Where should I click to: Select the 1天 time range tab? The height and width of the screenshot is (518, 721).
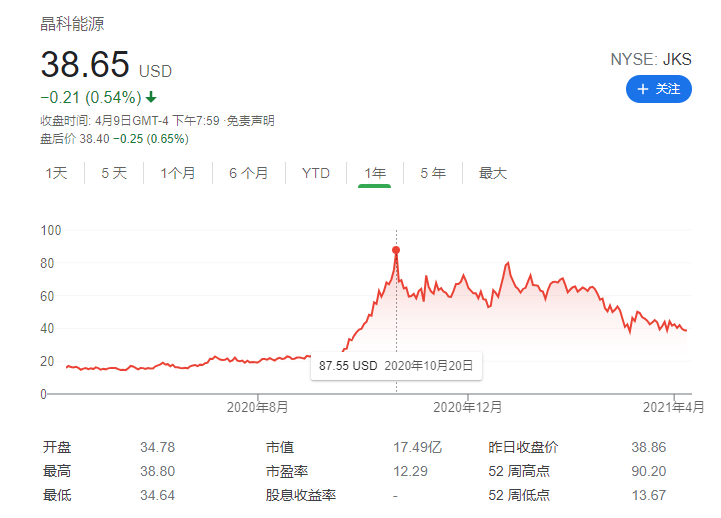(56, 173)
